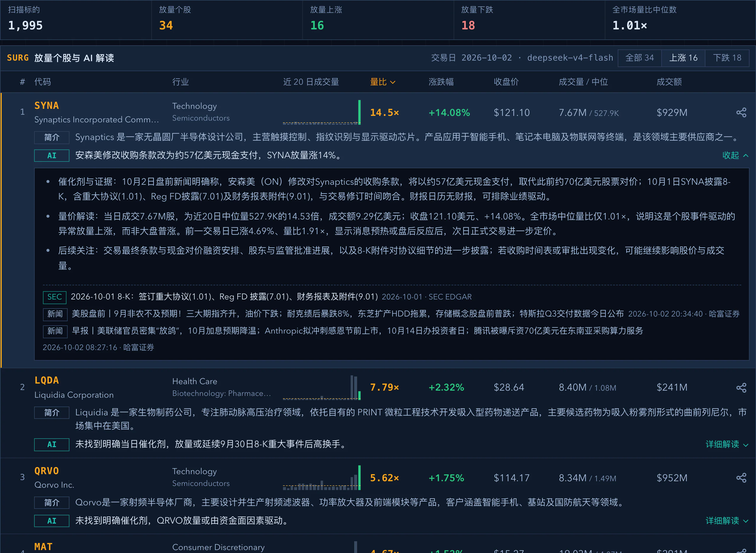Select the 上涨 16 filter tab
The width and height of the screenshot is (756, 553).
(683, 58)
